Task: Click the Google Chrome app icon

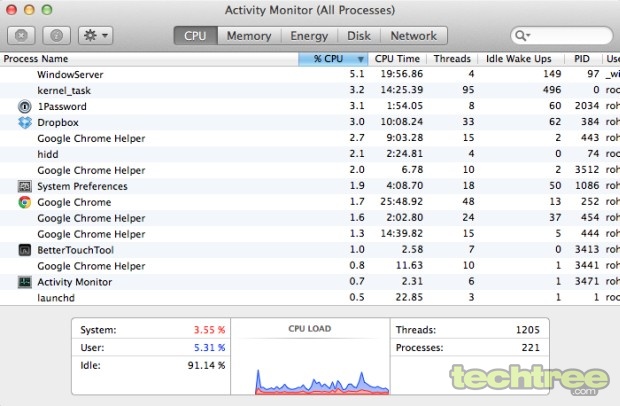Action: 25,202
